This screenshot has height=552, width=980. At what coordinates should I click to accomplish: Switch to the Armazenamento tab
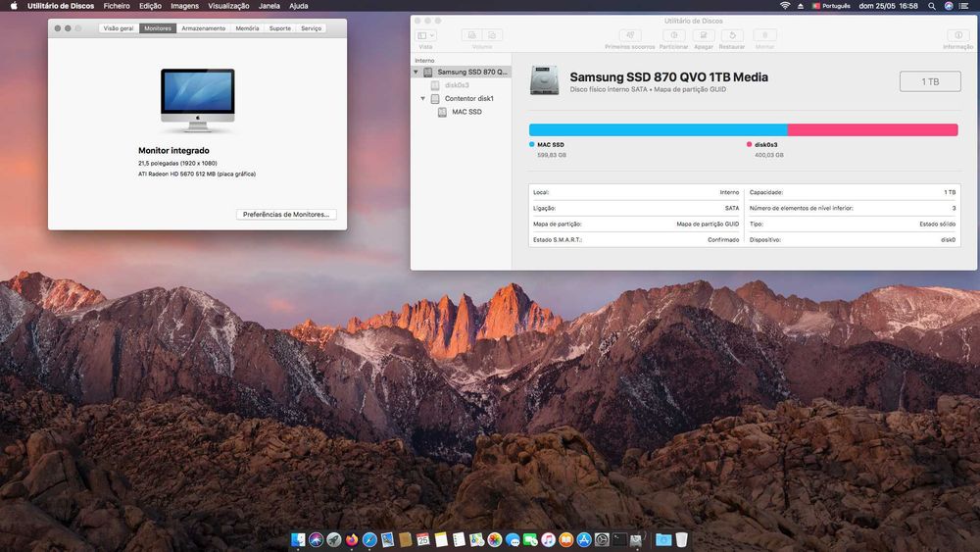coord(203,28)
